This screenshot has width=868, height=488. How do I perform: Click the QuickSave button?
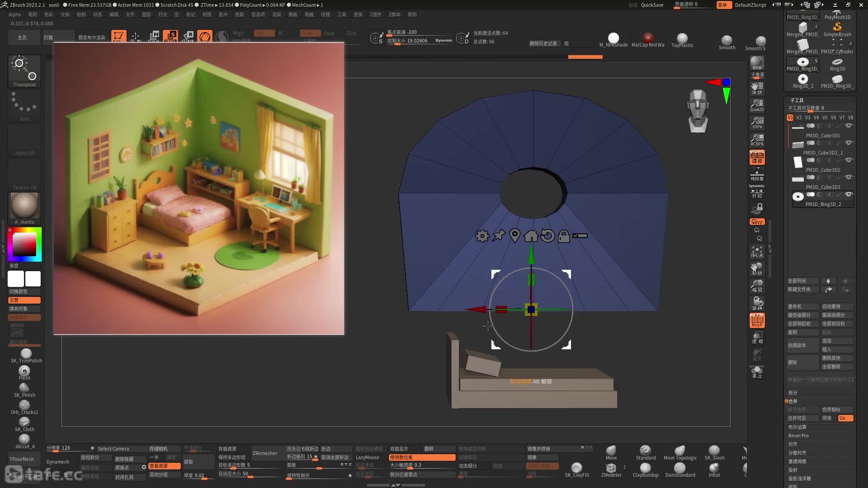click(x=652, y=5)
